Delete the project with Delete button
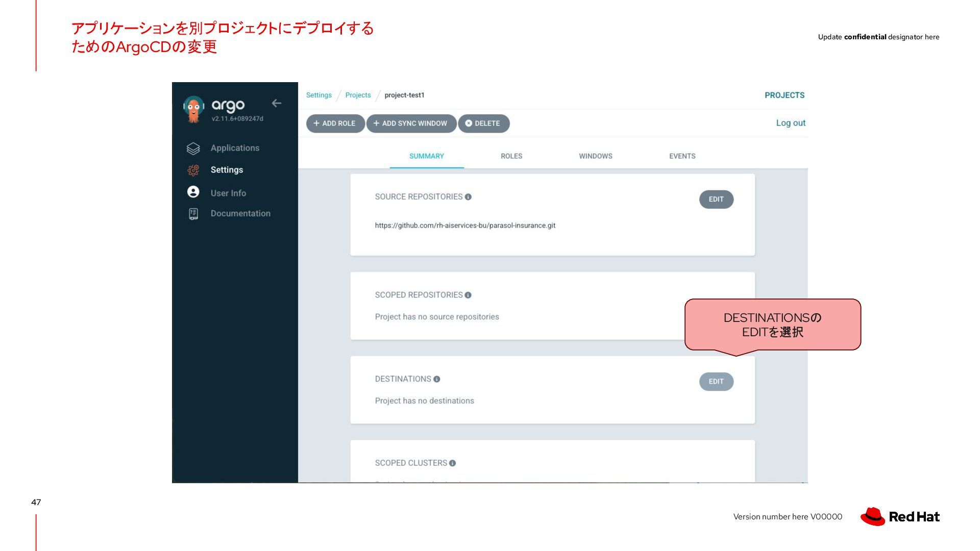Viewport: 980px width, 551px height. pyautogui.click(x=484, y=123)
